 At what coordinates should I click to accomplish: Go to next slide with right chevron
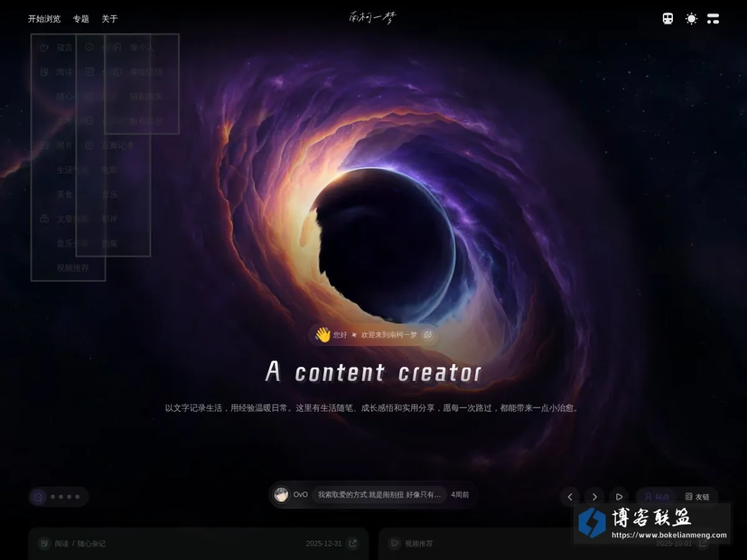[594, 497]
